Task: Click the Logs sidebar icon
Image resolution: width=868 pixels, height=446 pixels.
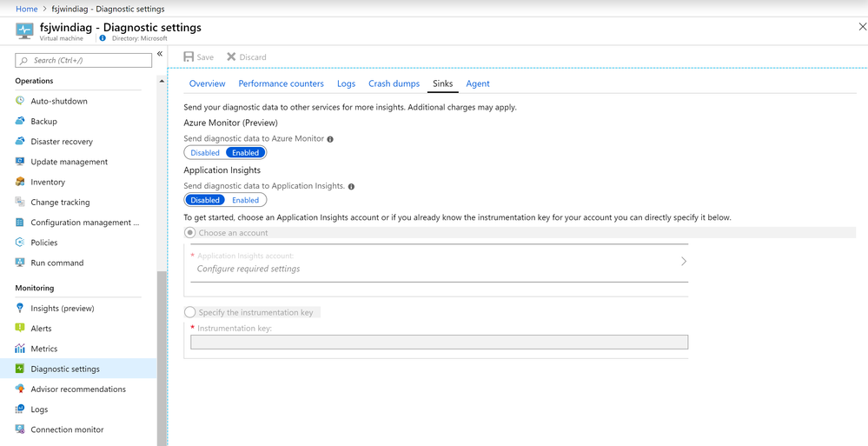Action: coord(20,409)
